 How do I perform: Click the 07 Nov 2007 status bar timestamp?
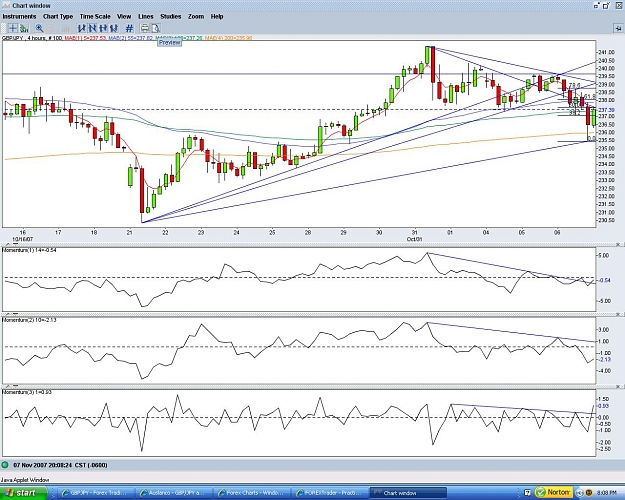[x=60, y=465]
